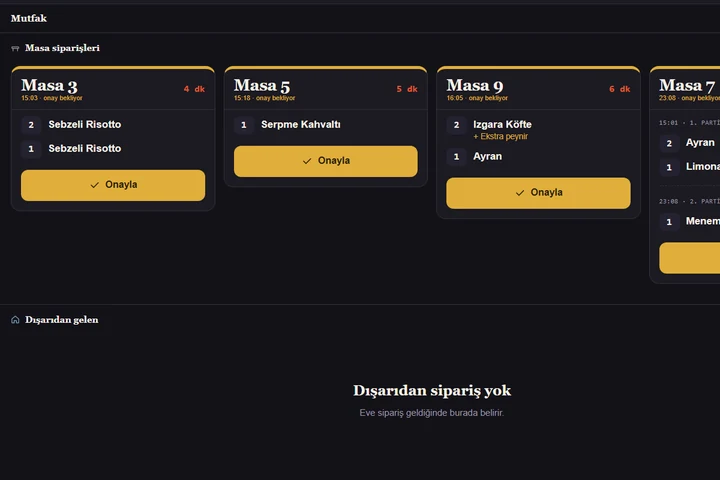Click the Menemen item on Masa 7
Image resolution: width=720 pixels, height=480 pixels.
point(703,221)
